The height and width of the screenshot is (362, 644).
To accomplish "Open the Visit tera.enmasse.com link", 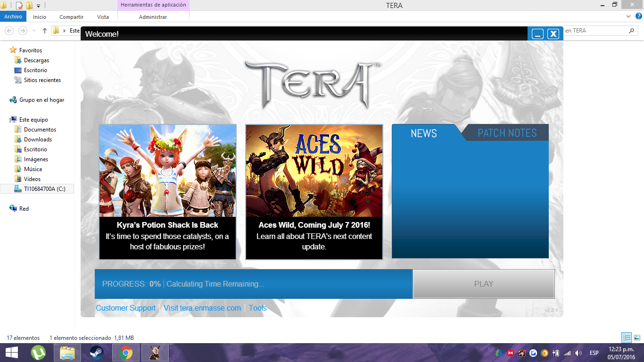I will [202, 308].
